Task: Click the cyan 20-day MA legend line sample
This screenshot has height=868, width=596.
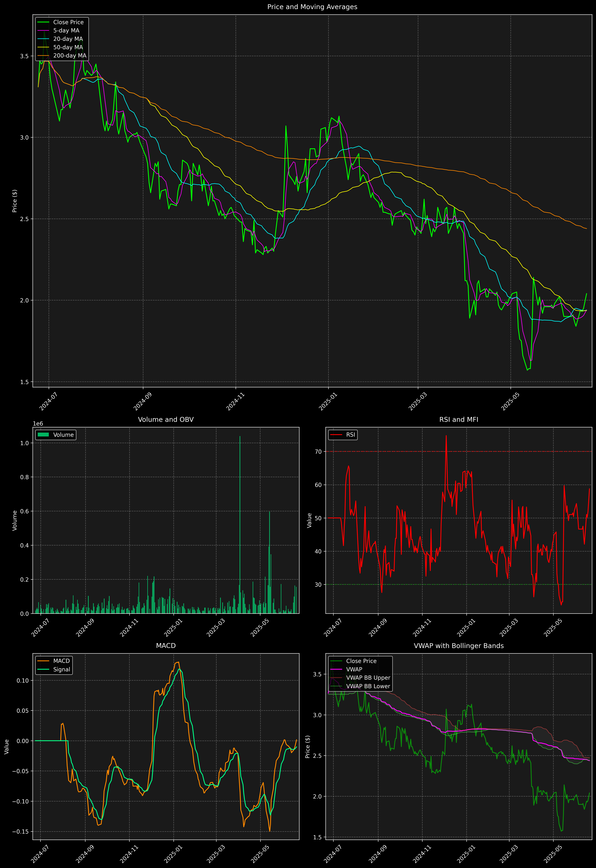Action: (43, 39)
